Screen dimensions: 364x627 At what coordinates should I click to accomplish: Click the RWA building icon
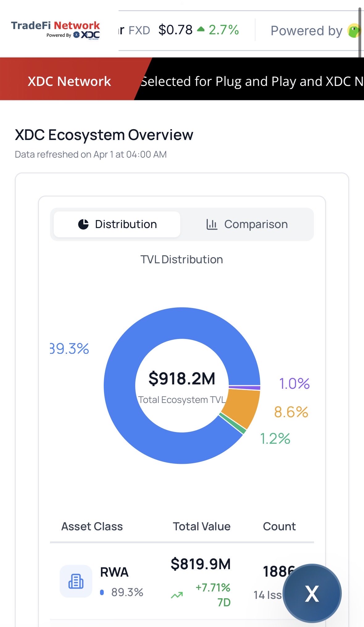click(x=76, y=581)
